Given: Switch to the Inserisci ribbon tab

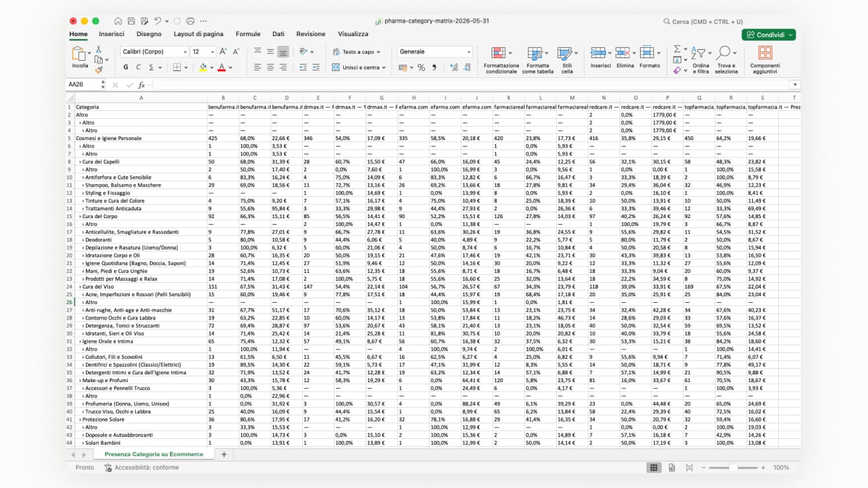Looking at the screenshot, I should 112,34.
